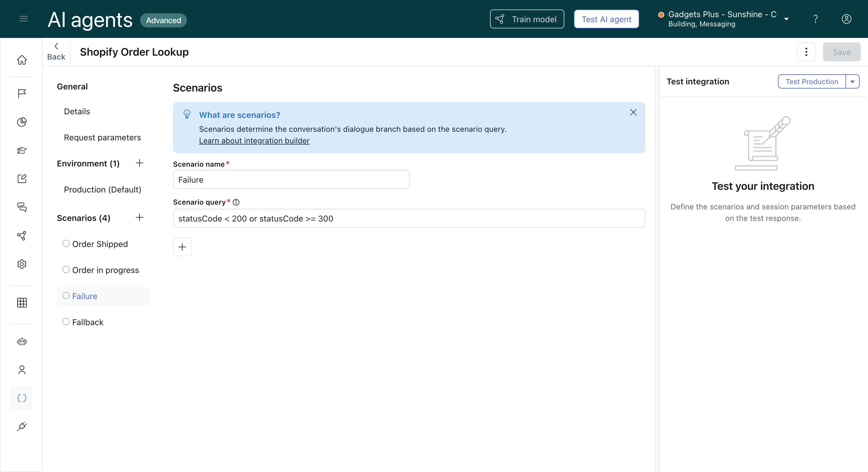The height and width of the screenshot is (472, 868).
Task: Click the graduation cap training icon
Action: (22, 150)
